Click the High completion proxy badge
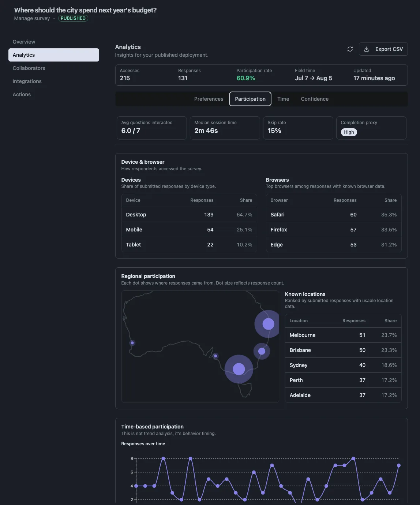 349,132
